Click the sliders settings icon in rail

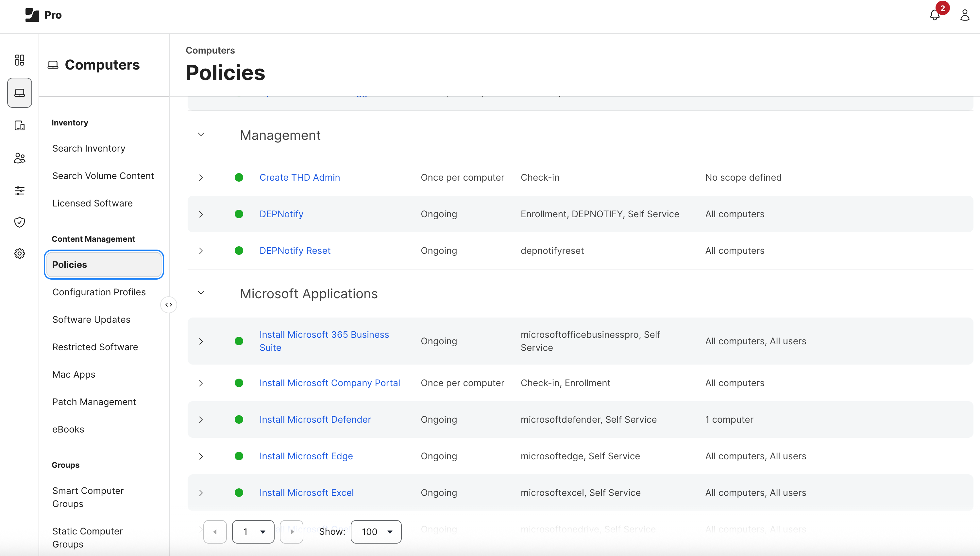[x=20, y=190]
